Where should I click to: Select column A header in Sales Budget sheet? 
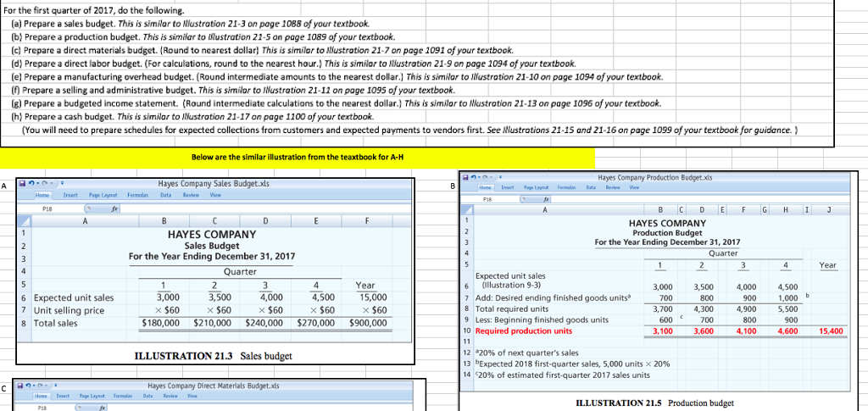pyautogui.click(x=85, y=220)
